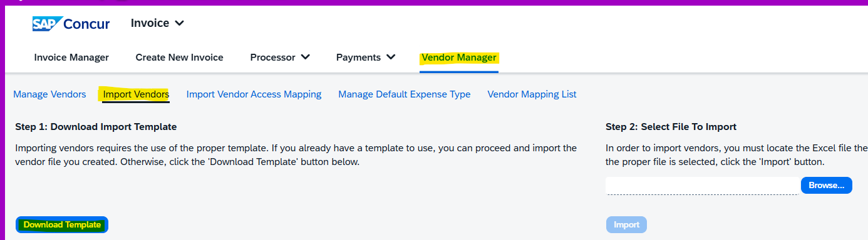Click the disabled Import button
868x240 pixels.
tap(626, 225)
